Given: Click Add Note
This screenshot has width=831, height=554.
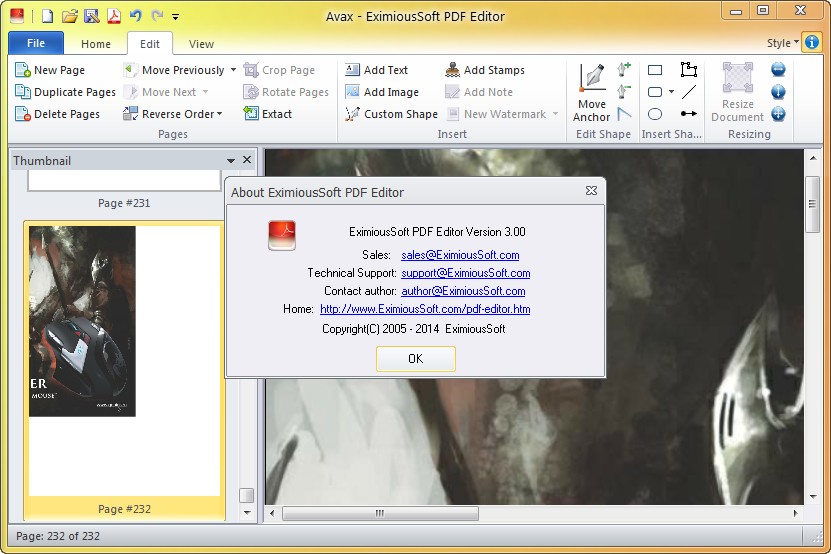Looking at the screenshot, I should coord(479,92).
